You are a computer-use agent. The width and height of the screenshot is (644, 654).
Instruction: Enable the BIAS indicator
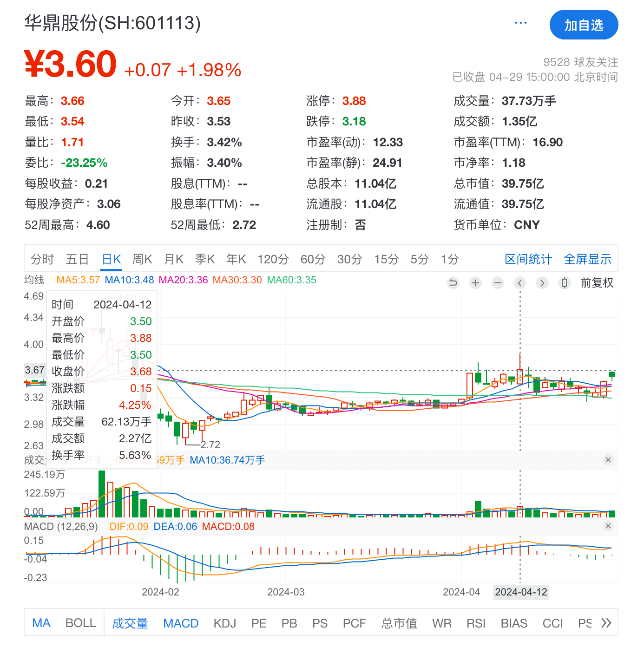[514, 623]
